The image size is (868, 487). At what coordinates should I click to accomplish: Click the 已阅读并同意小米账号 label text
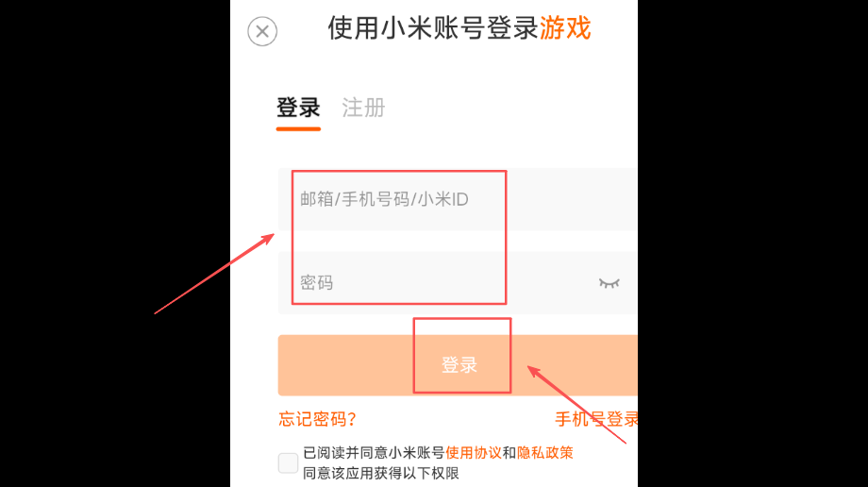[x=374, y=453]
